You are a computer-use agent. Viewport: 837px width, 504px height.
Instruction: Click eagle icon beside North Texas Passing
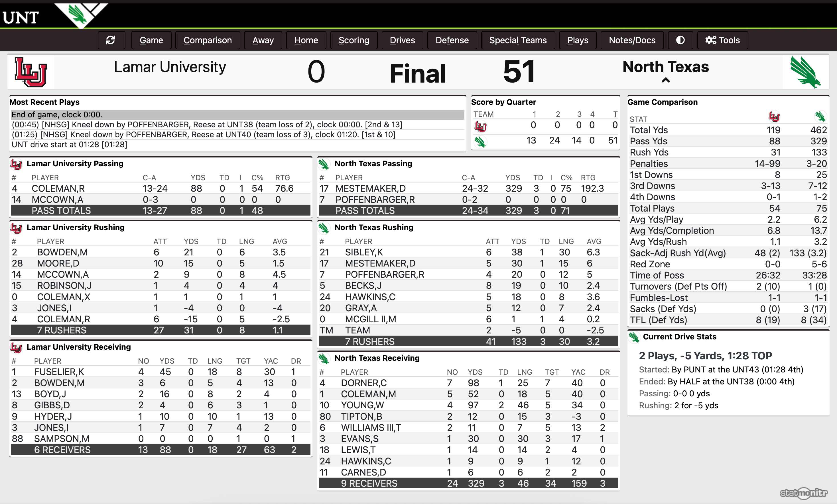pyautogui.click(x=324, y=164)
